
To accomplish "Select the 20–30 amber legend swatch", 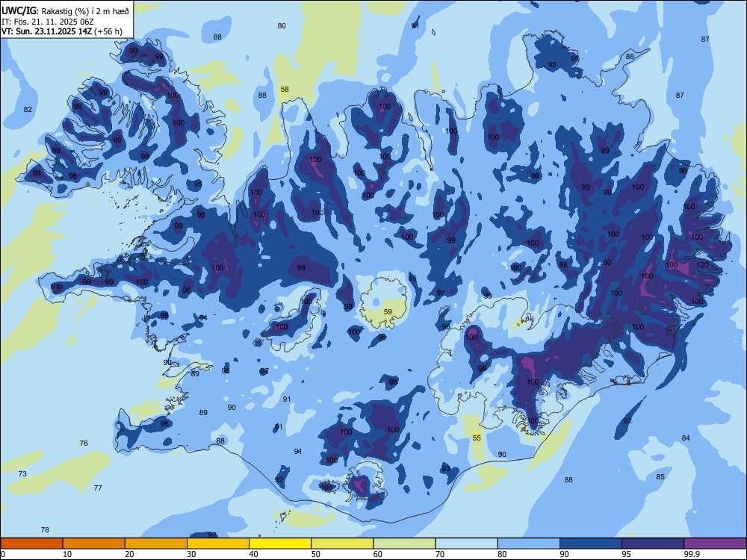I will click(x=156, y=544).
